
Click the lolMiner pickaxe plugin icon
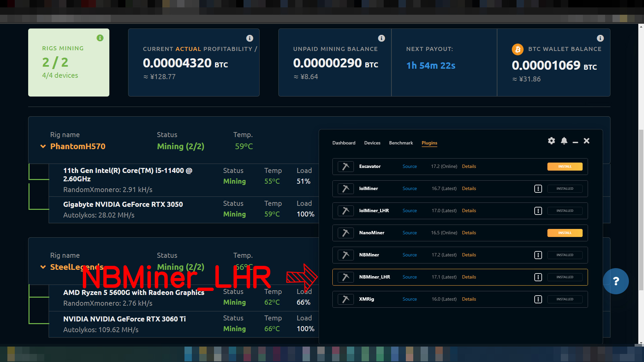click(x=345, y=189)
